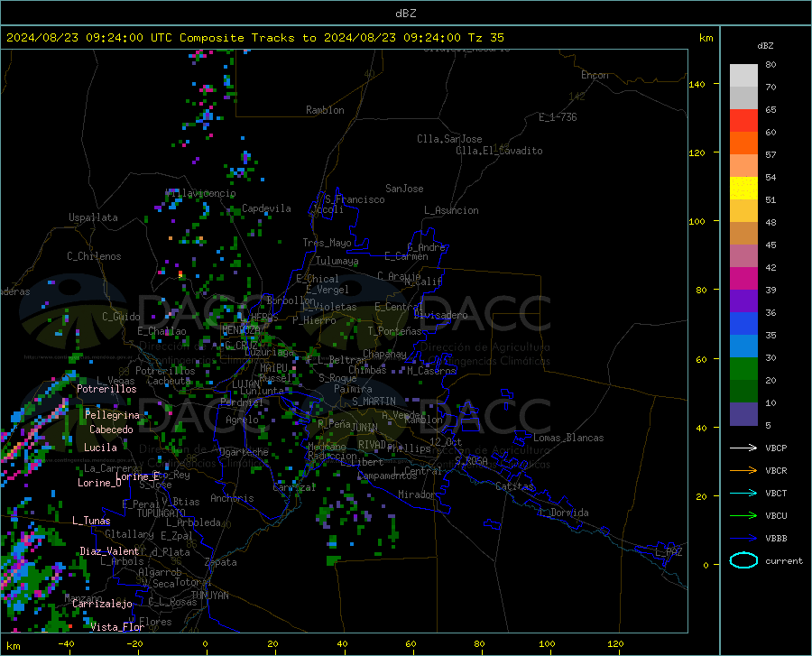Click the RIVAD label
Image resolution: width=812 pixels, height=656 pixels.
point(372,445)
